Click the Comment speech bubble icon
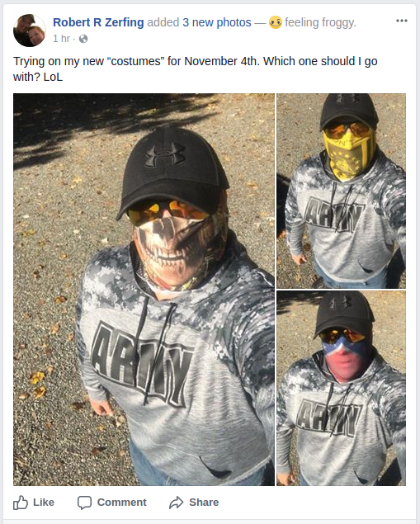 point(84,503)
